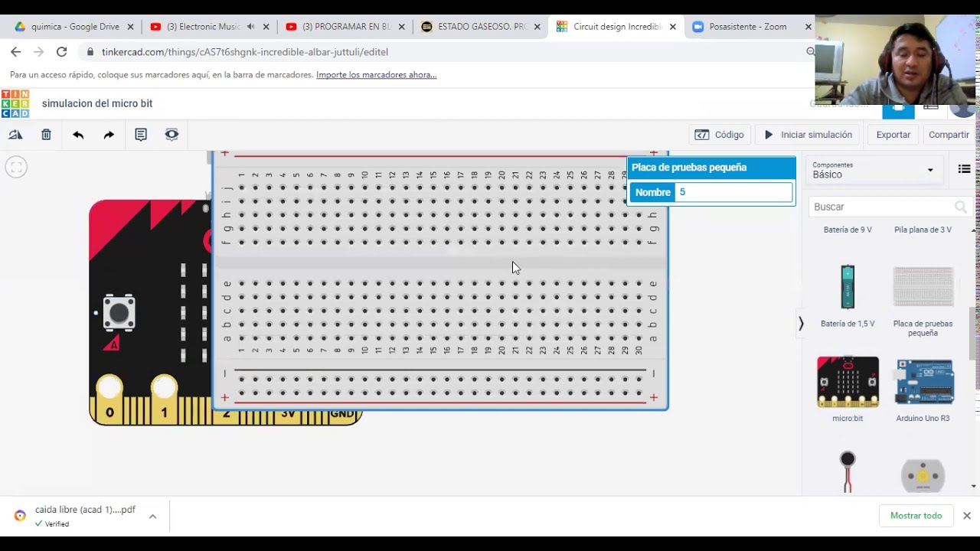Toggle notes visibility eye icon
980x551 pixels.
(171, 135)
